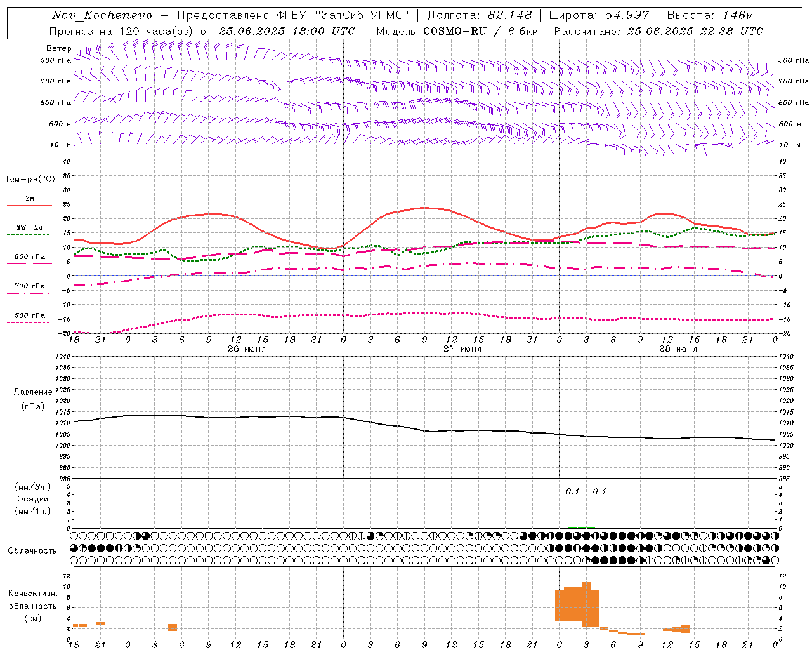Click 'Прогноз на 120 часа(ов)' forecast length text
The image size is (812, 650).
tap(122, 31)
